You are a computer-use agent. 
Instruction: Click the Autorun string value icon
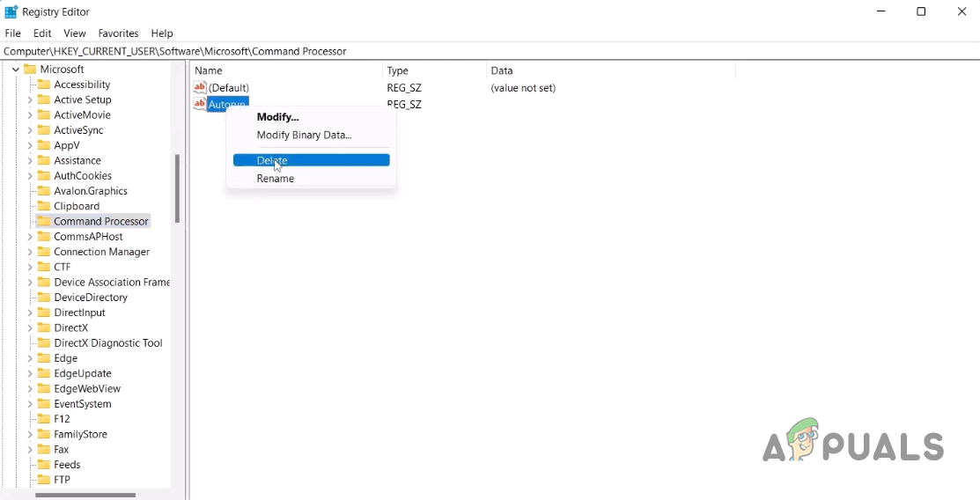coord(200,104)
